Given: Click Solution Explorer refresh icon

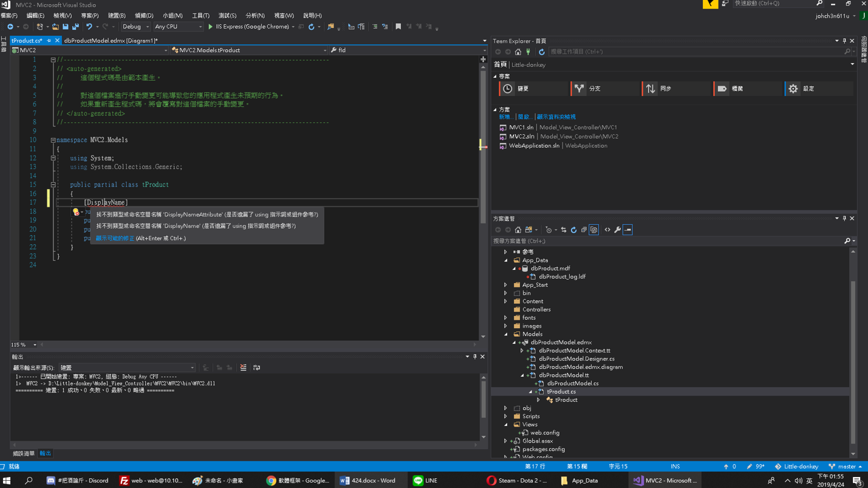Looking at the screenshot, I should (x=573, y=230).
